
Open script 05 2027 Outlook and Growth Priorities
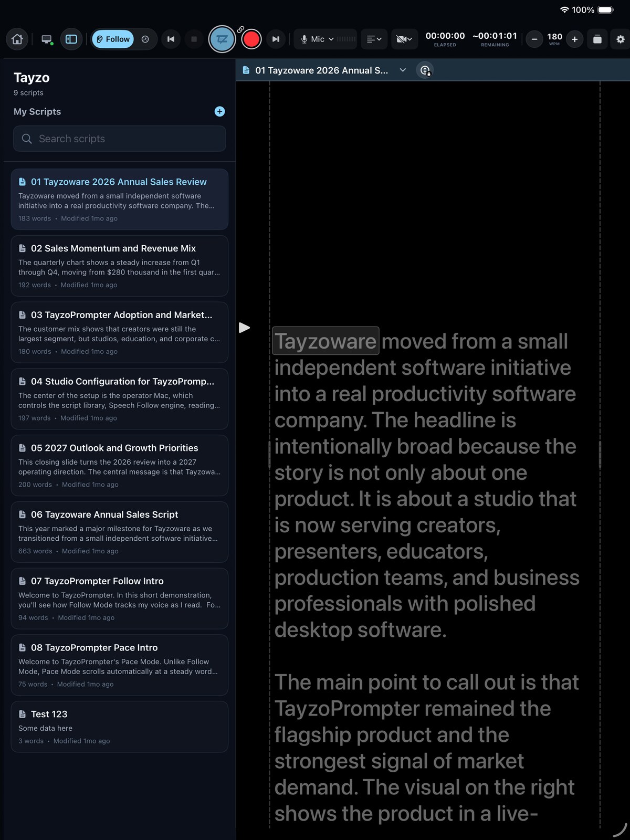(120, 466)
